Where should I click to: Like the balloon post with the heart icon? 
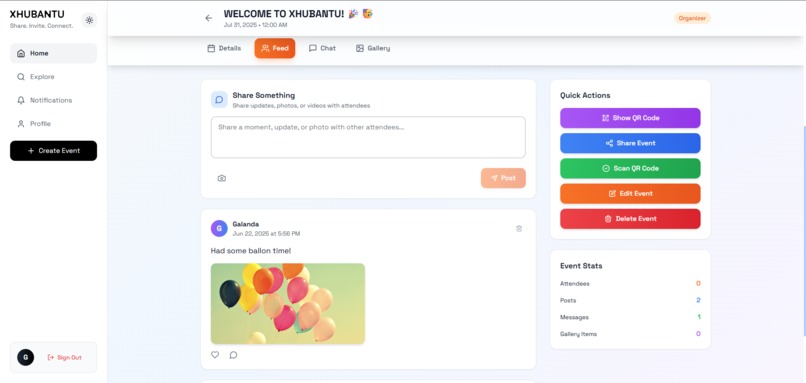[x=215, y=355]
